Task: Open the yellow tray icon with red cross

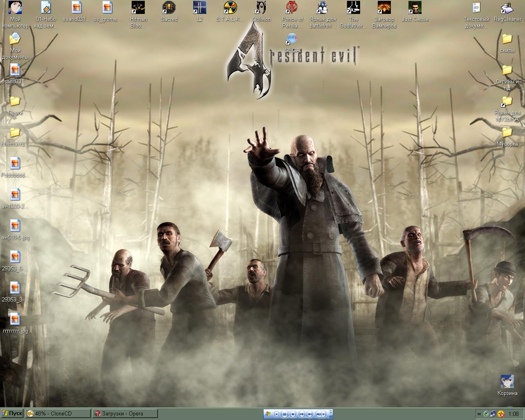Action: (x=500, y=414)
